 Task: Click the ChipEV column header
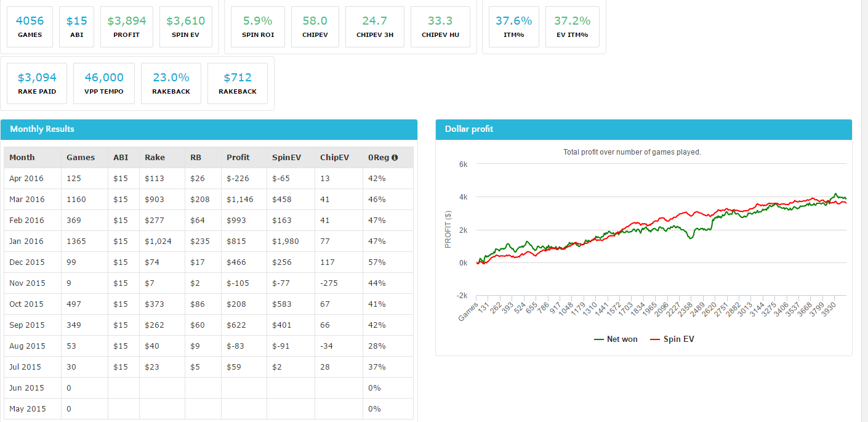[x=339, y=158]
